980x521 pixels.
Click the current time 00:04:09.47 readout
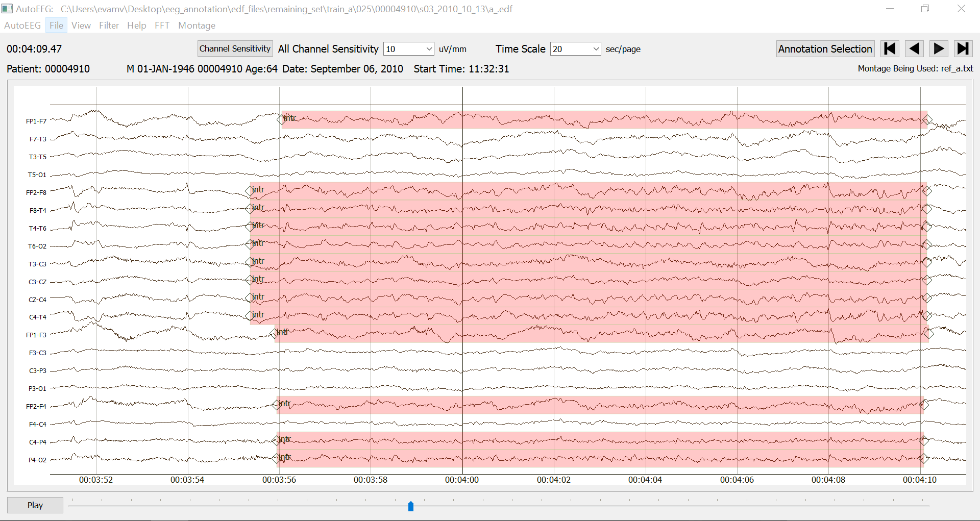point(34,49)
